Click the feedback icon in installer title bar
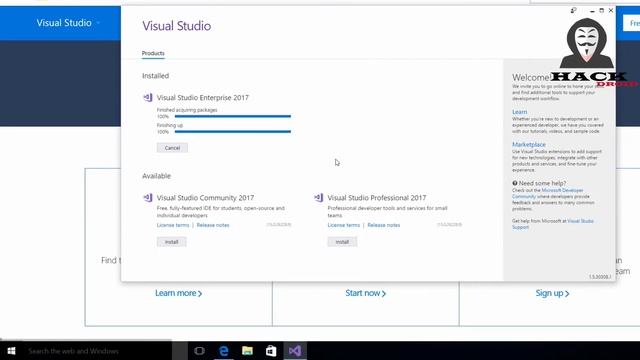This screenshot has height=360, width=640. (573, 10)
